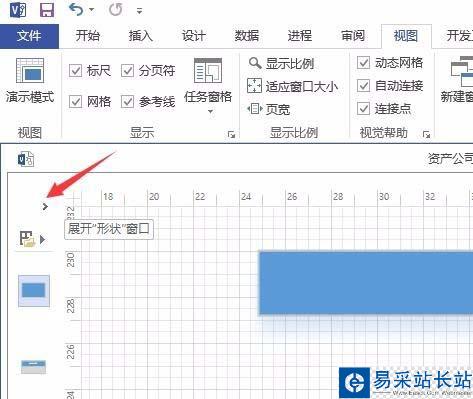This screenshot has width=473, height=399.
Task: Click the 新建窗口 icon
Action: (462, 72)
